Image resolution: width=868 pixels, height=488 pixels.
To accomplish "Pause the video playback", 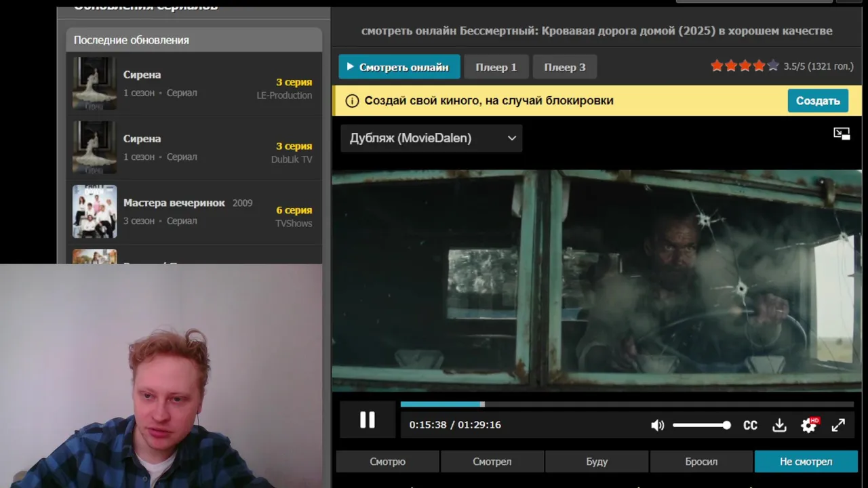I will point(367,420).
